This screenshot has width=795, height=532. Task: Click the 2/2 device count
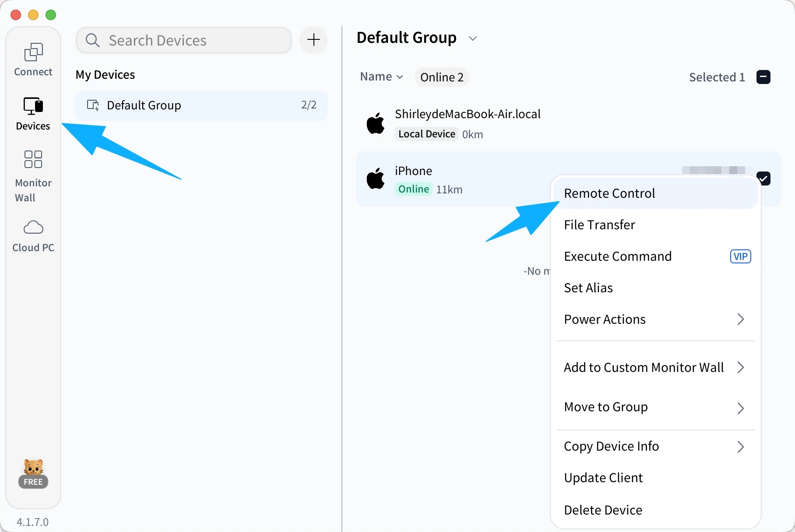(309, 105)
